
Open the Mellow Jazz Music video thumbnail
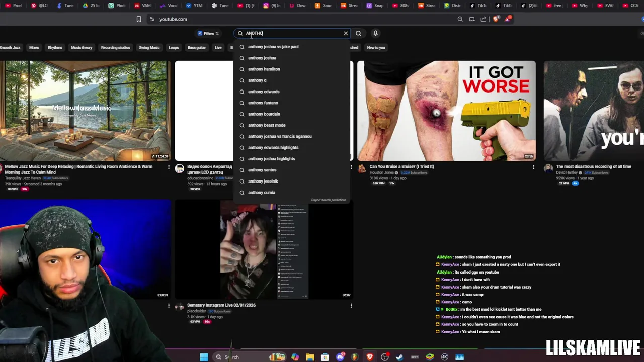click(x=86, y=111)
